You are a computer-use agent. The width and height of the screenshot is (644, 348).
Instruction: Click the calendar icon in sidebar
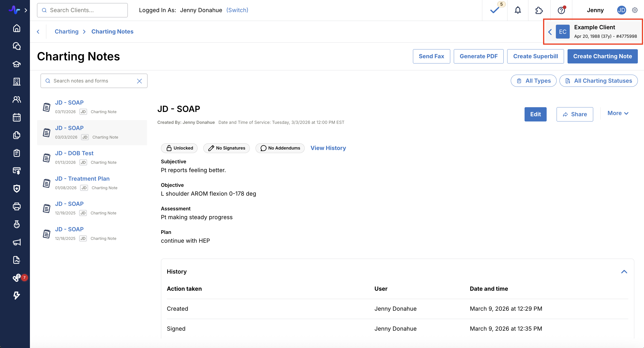(x=16, y=117)
